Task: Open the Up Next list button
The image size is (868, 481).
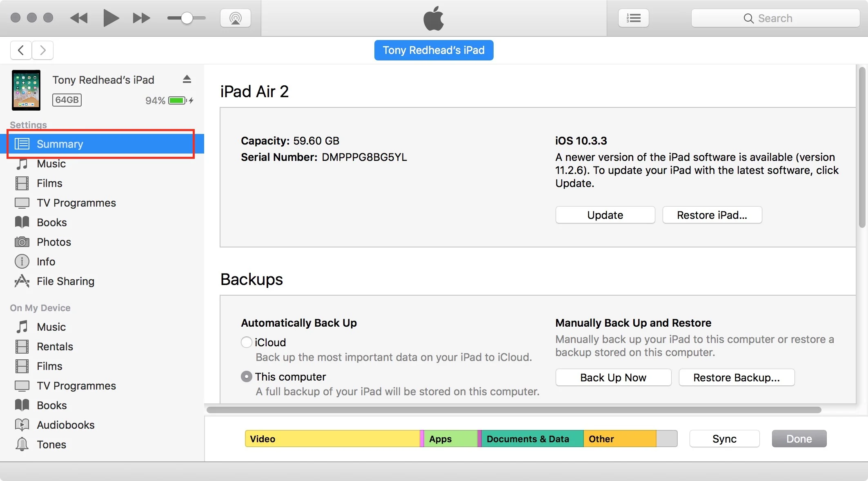Action: coord(633,18)
